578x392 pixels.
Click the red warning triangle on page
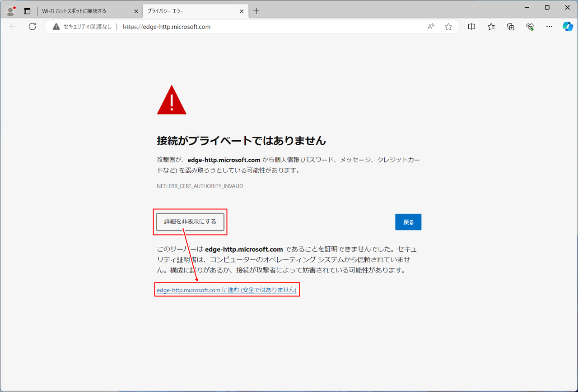[x=172, y=100]
